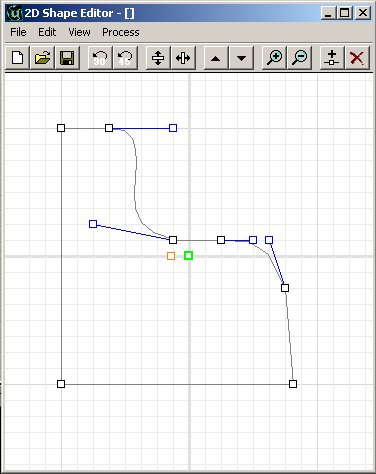Select the vertex at the bottom end of the left curve
Screen dimensions: 376x474
173,240
